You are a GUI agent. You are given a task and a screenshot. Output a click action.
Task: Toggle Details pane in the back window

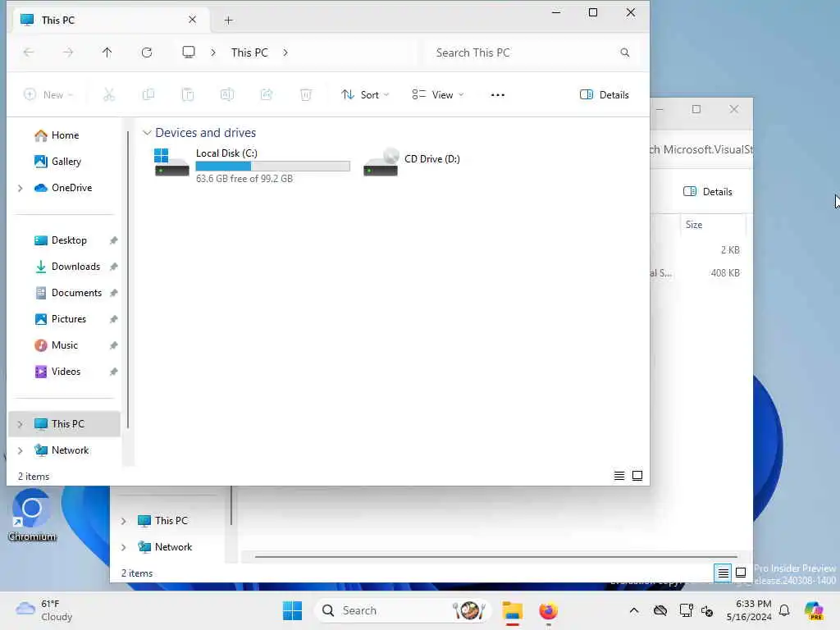point(708,192)
